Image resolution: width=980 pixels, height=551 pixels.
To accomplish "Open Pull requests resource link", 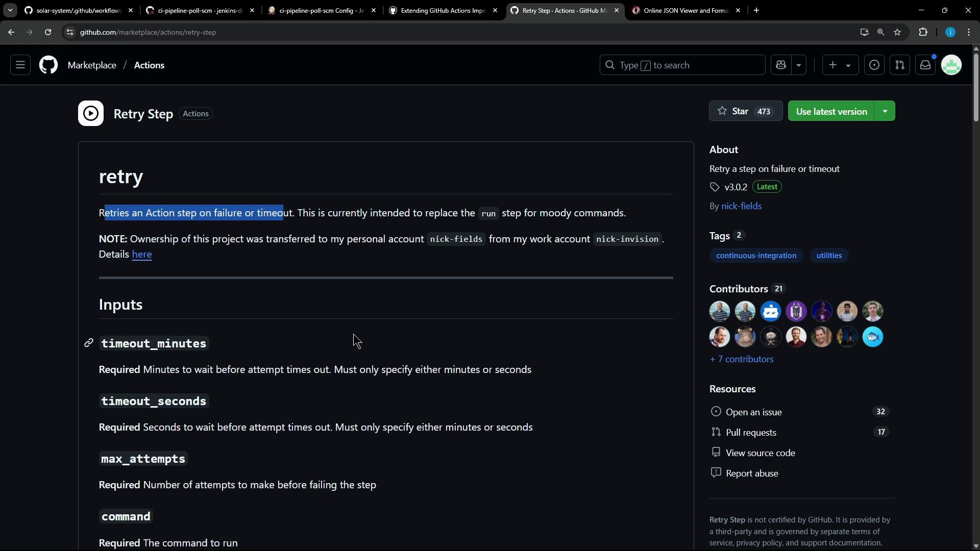I will click(751, 433).
